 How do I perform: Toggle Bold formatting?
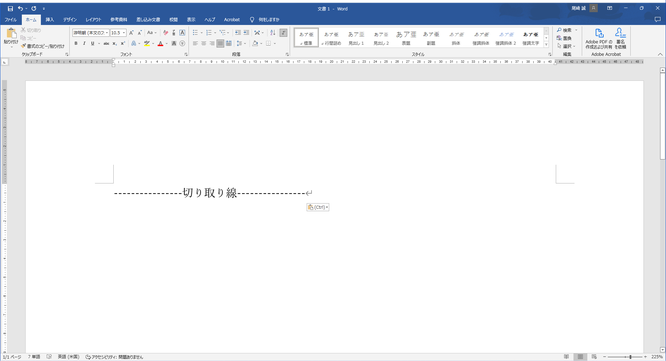point(76,43)
